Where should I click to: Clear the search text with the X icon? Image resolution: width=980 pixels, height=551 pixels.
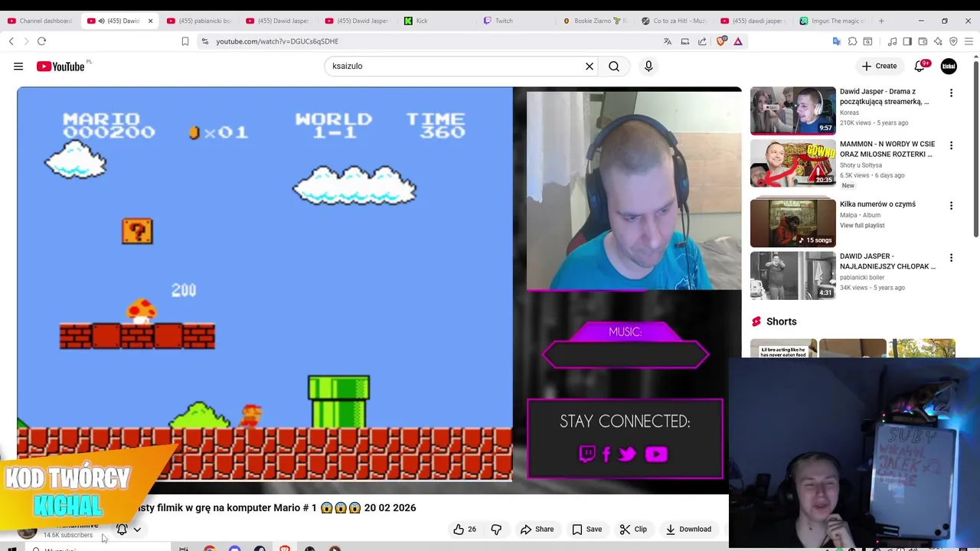point(590,67)
